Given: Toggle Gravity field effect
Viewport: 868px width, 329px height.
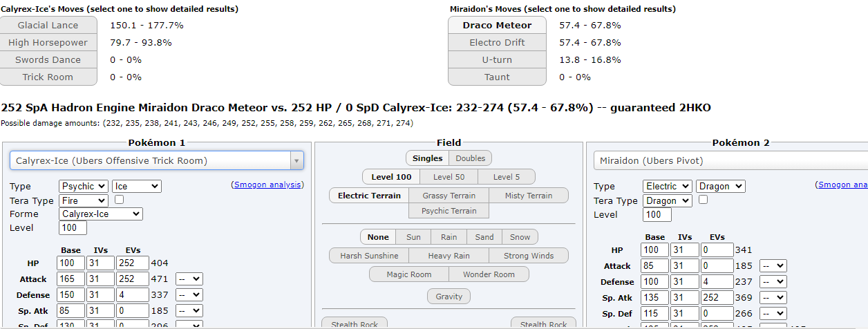Looking at the screenshot, I should tap(449, 297).
